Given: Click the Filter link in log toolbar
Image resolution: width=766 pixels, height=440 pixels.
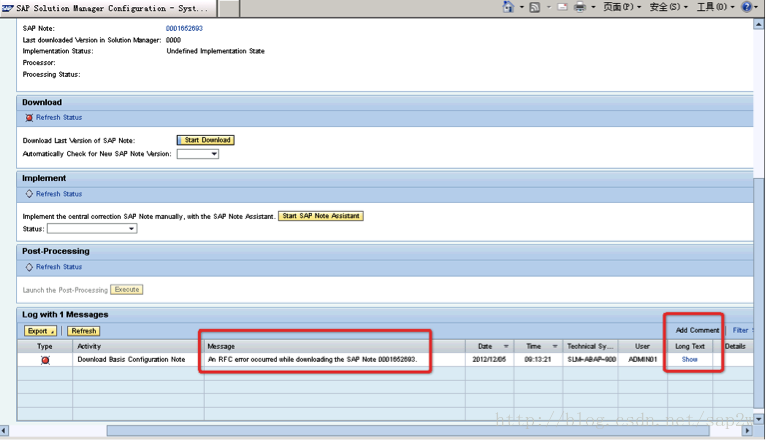Looking at the screenshot, I should pos(740,330).
